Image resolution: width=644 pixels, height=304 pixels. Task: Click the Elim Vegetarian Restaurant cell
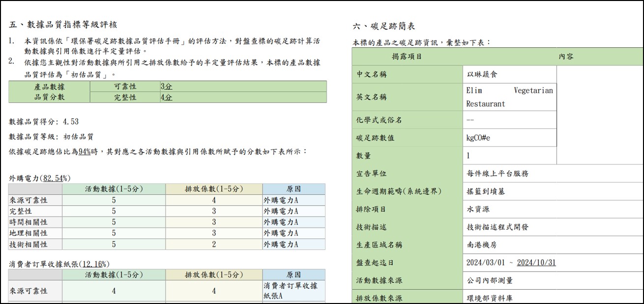[x=509, y=97]
